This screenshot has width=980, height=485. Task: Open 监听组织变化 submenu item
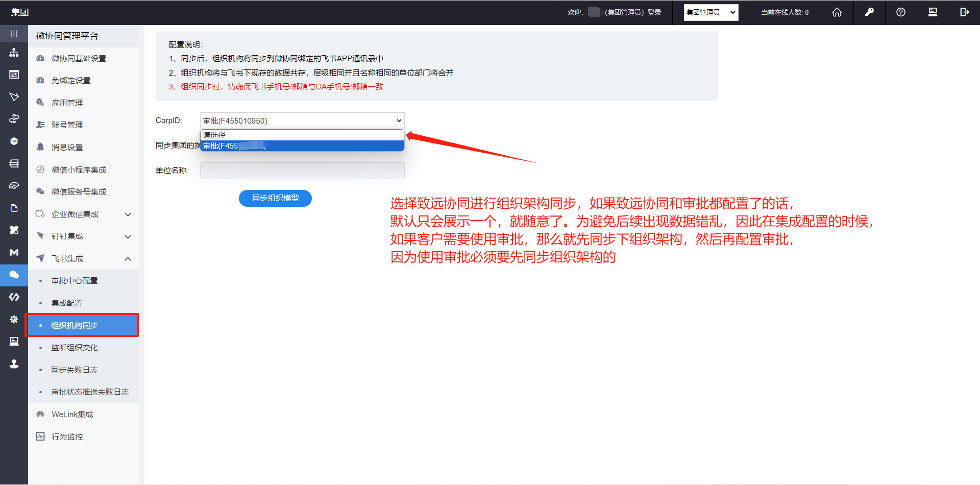pyautogui.click(x=84, y=348)
